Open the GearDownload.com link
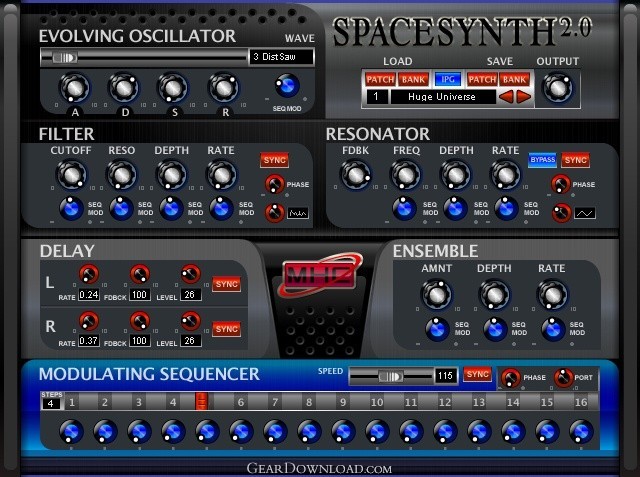The image size is (640, 477). [319, 468]
